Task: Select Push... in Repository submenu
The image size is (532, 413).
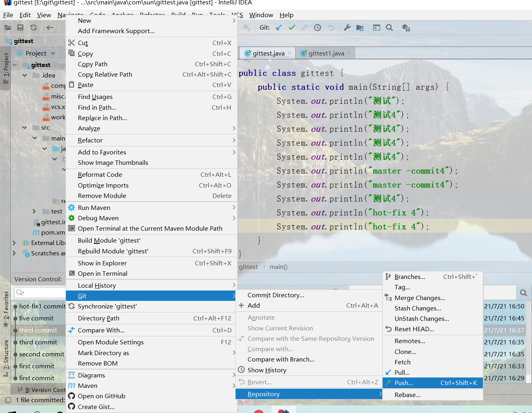Action: pos(433,383)
